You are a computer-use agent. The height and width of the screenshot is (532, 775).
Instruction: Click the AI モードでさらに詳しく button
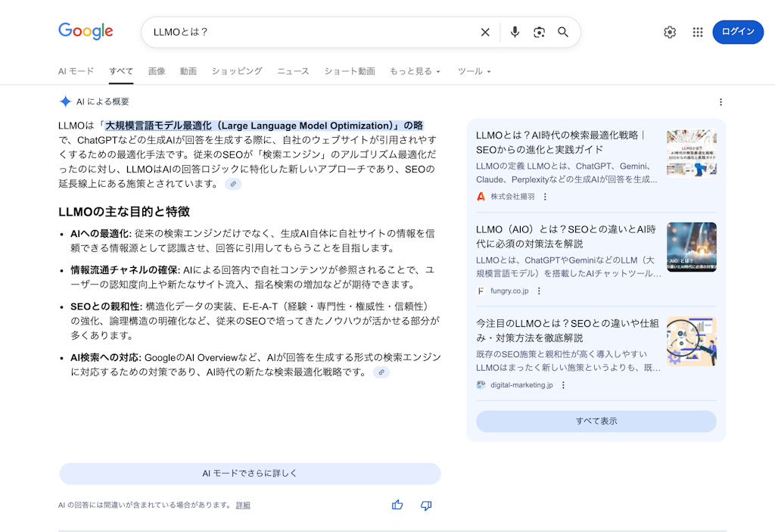(x=250, y=473)
